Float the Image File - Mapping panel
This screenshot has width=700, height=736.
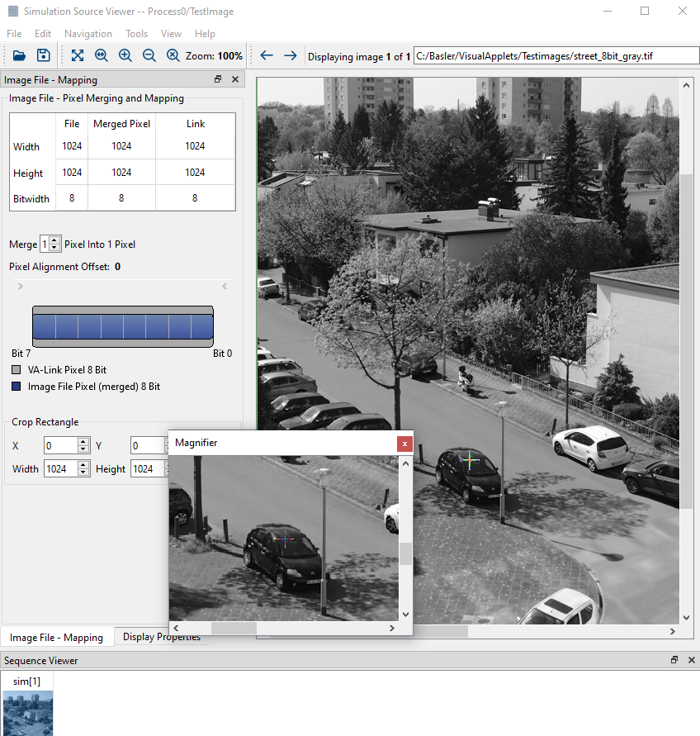coord(218,79)
